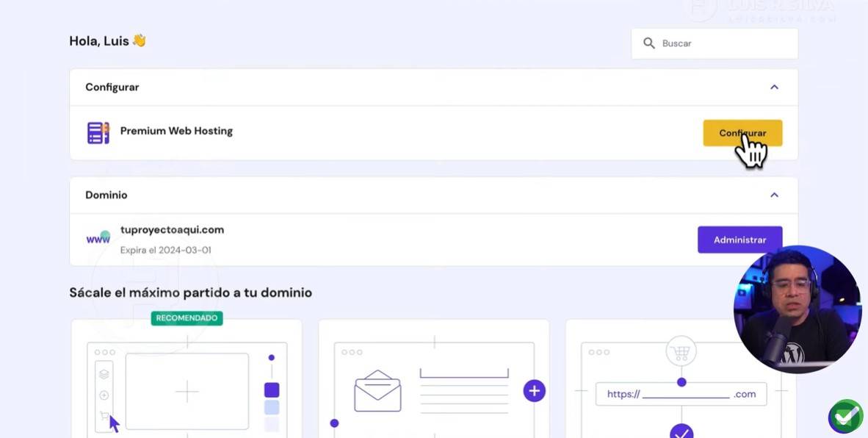The image size is (868, 438).
Task: Click the RECOMENDADO badge
Action: 187,318
